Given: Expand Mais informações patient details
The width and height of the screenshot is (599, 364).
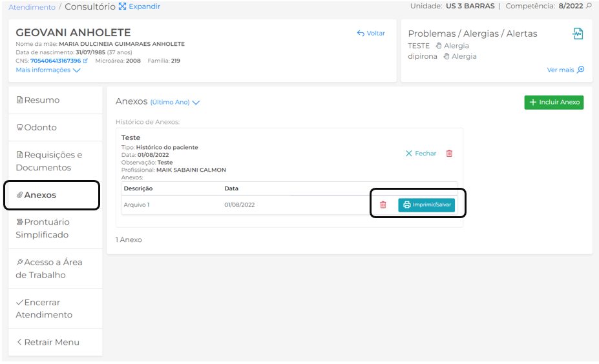Looking at the screenshot, I should pos(48,70).
